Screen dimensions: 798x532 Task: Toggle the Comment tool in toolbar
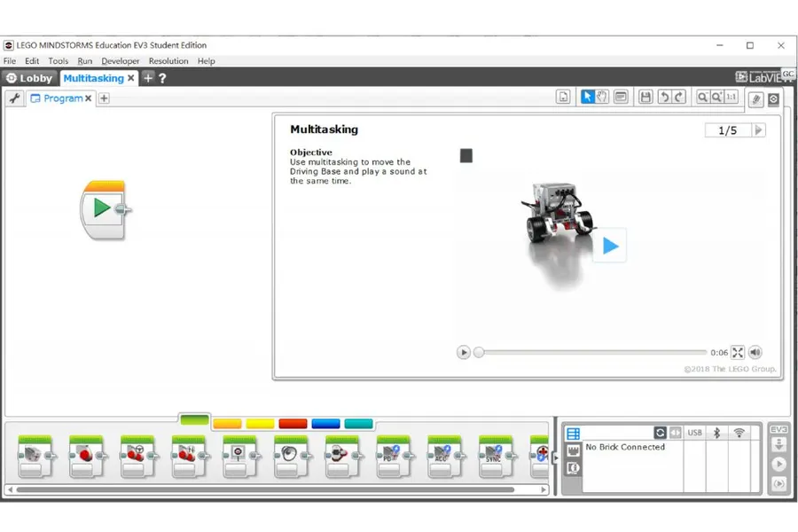click(621, 97)
